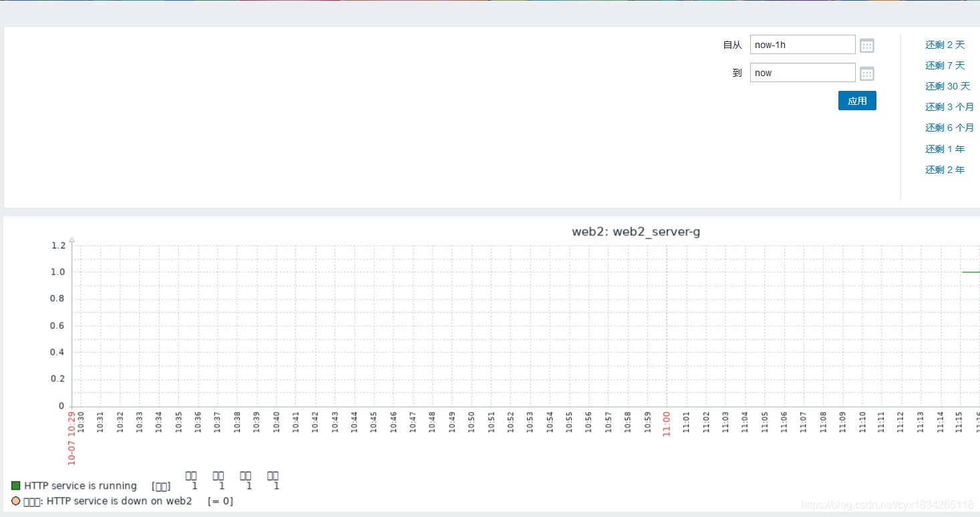Image resolution: width=980 pixels, height=517 pixels.
Task: Click the graph title web2: web2_server-g
Action: click(636, 232)
